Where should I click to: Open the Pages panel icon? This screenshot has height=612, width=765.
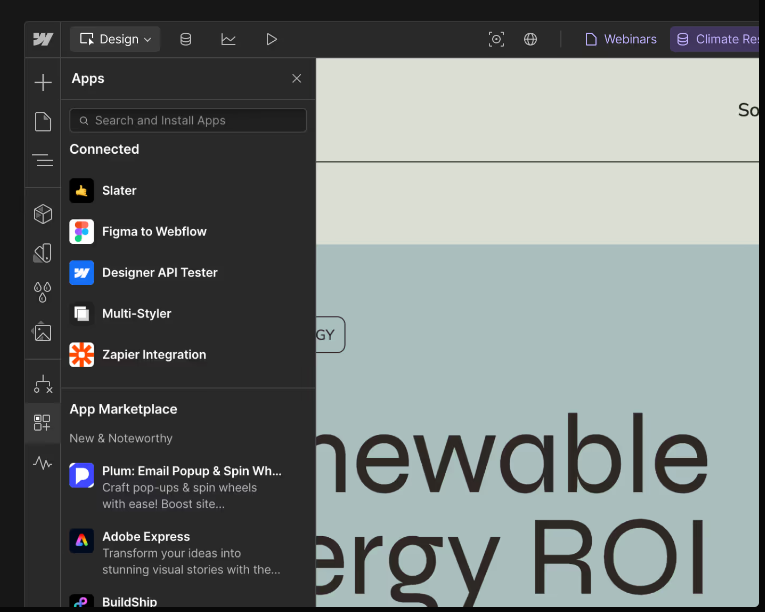[43, 122]
